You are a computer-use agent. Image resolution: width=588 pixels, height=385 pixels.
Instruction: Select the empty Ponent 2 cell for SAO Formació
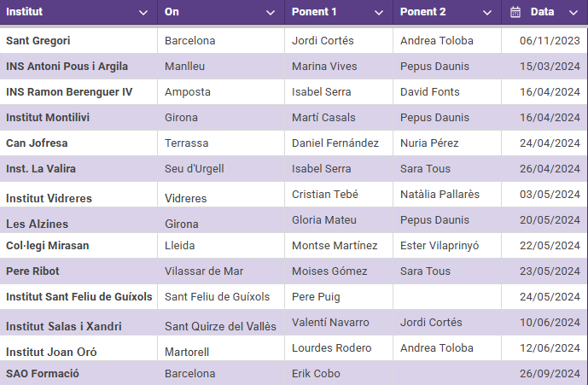446,374
